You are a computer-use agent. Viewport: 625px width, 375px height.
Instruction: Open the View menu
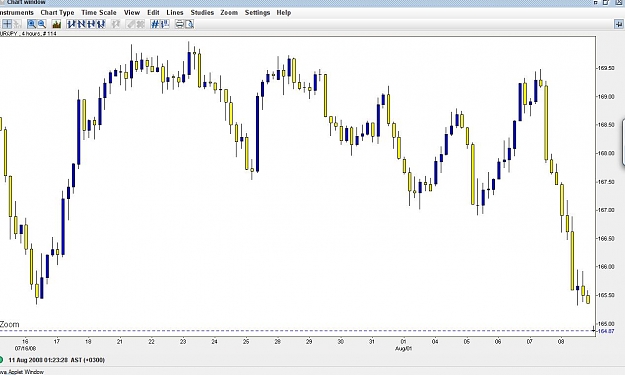click(132, 13)
